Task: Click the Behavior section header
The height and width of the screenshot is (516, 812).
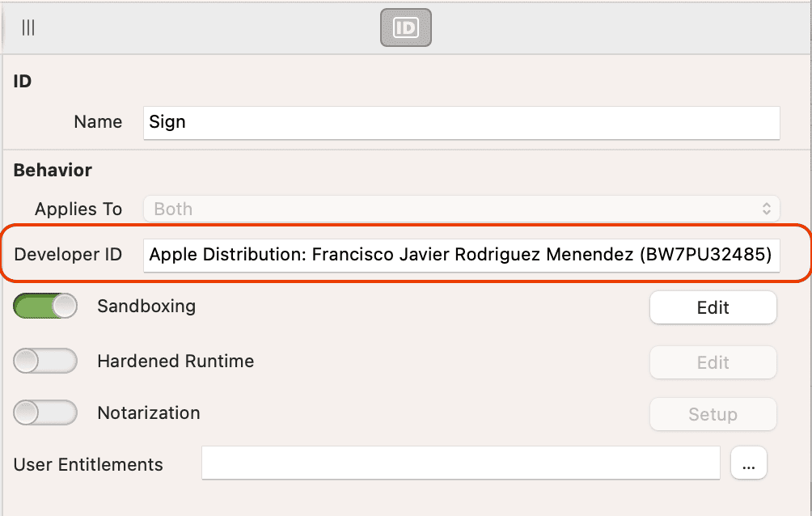Action: coord(53,171)
